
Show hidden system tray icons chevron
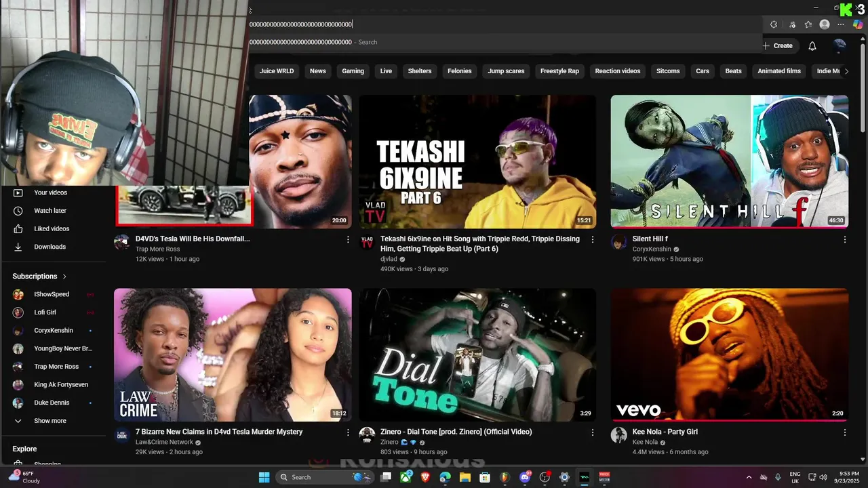click(749, 477)
